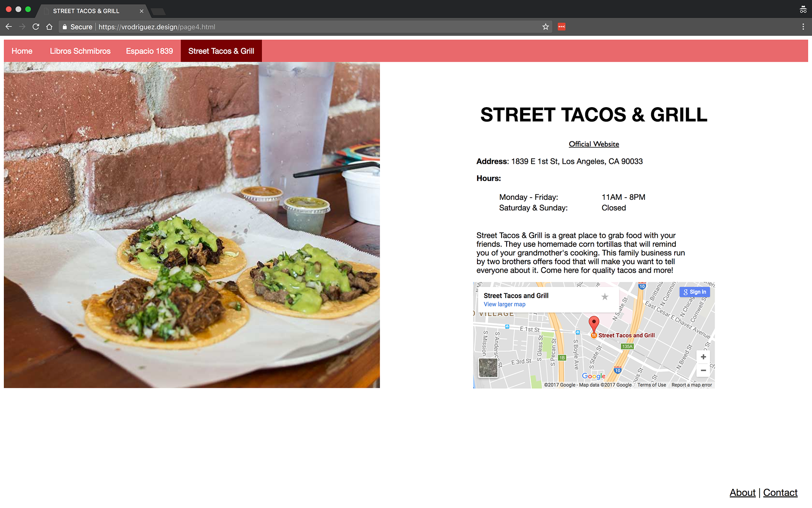Toggle satellite view thumbnail on map
812x508 pixels.
click(x=488, y=367)
